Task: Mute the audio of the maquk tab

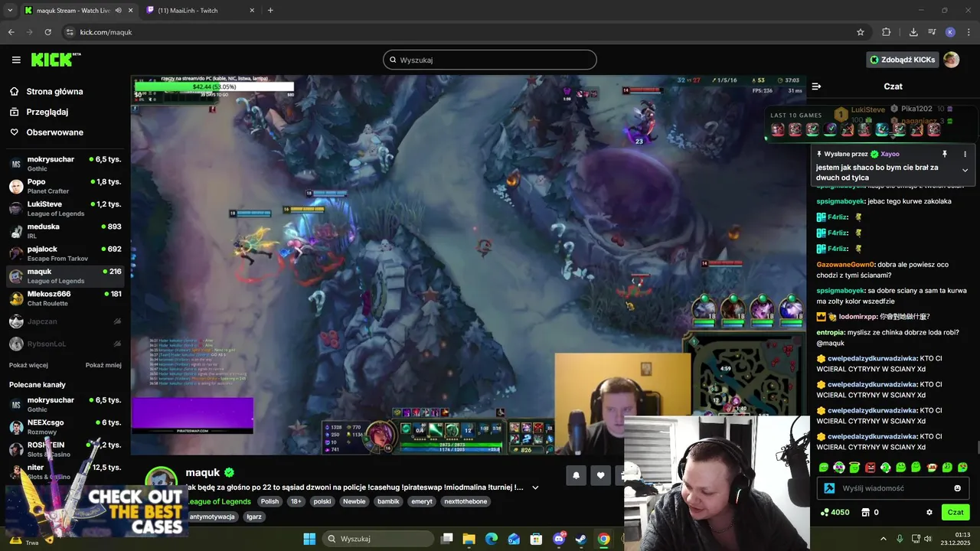Action: (119, 10)
